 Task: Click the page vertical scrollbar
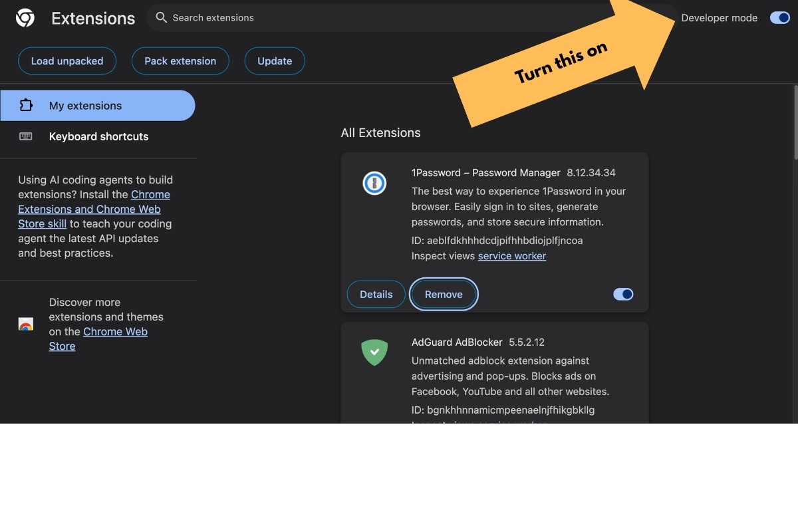pos(795,122)
